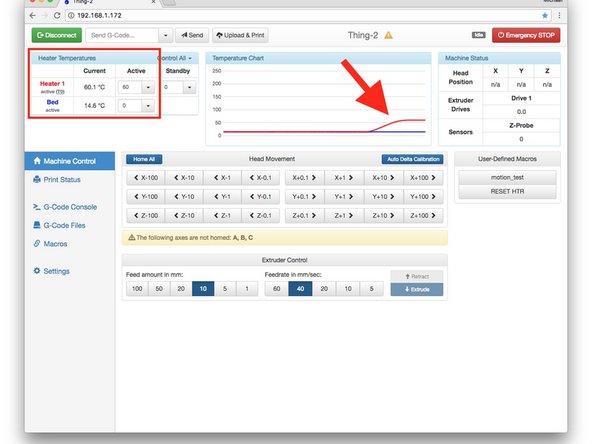
Task: Click the Bed heater label
Action: tap(52, 102)
